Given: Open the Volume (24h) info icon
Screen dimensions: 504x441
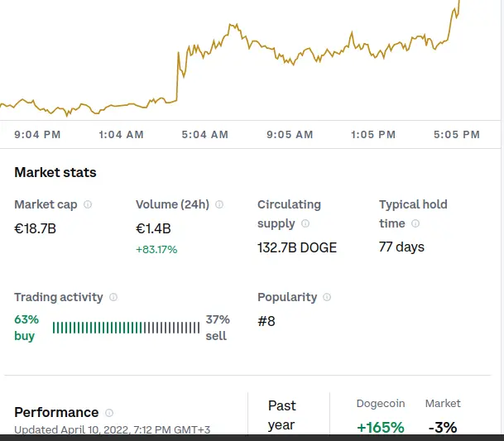Looking at the screenshot, I should [x=219, y=204].
